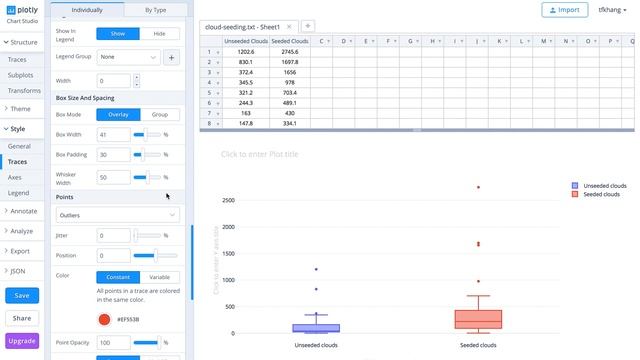
Task: Expand the Theme section
Action: (x=18, y=109)
